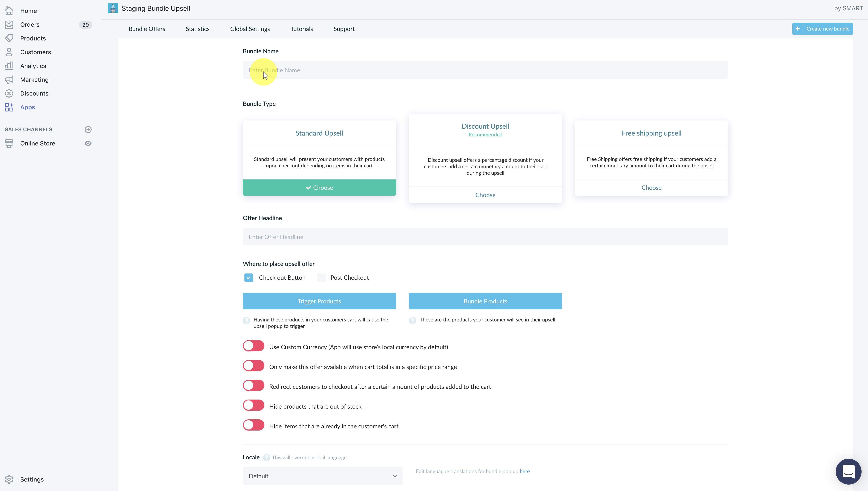Choose the Discount Upsell bundle type
The width and height of the screenshot is (868, 491).
(485, 195)
